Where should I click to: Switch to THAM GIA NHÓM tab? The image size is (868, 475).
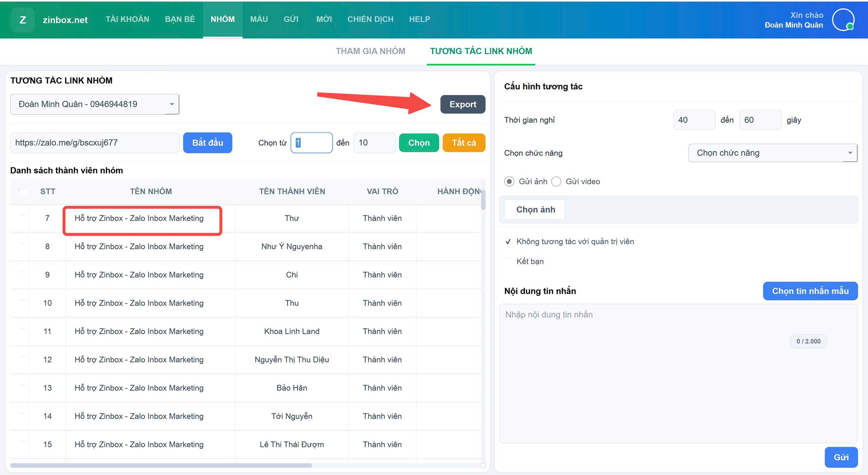coord(370,51)
